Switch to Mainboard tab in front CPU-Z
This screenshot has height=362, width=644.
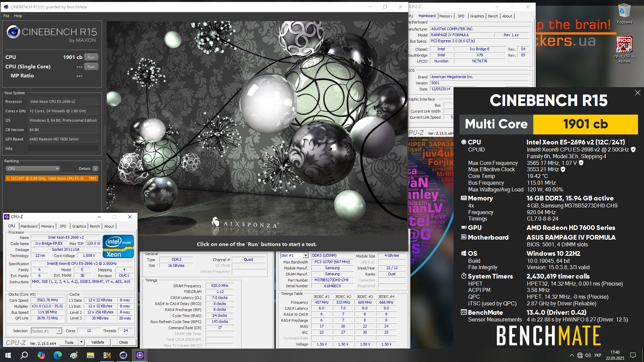(29, 226)
